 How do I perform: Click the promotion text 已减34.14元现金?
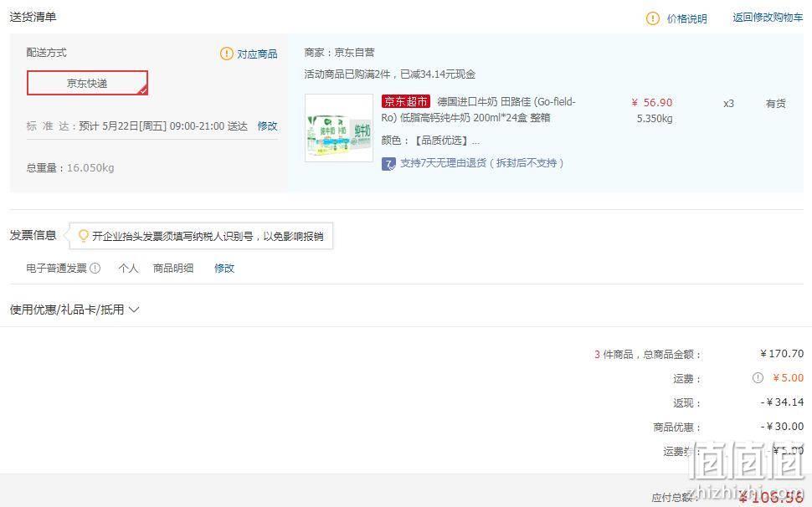coord(389,74)
